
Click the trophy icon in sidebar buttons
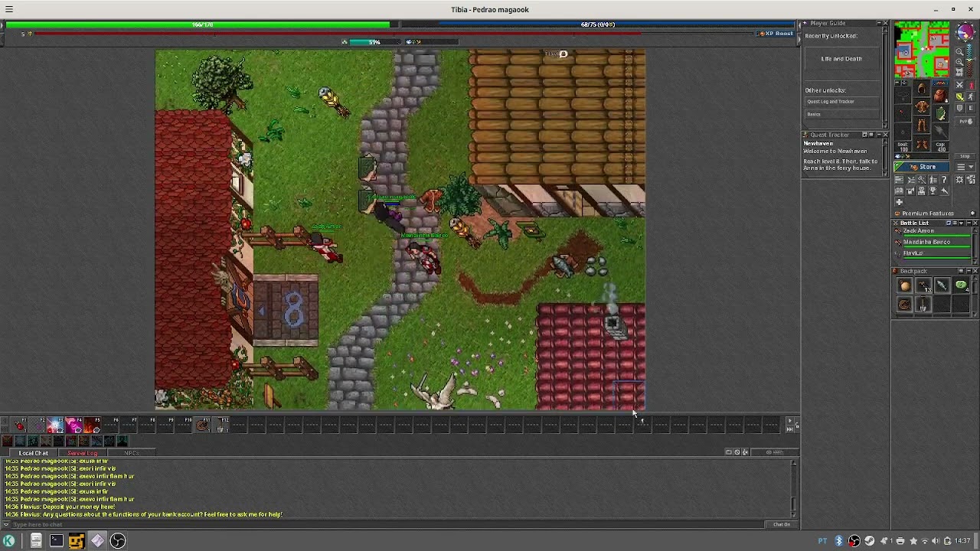click(933, 191)
